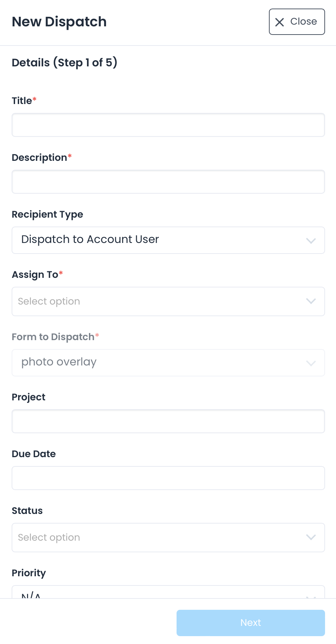Click the chevron on Recipient Type dropdown

pyautogui.click(x=311, y=240)
